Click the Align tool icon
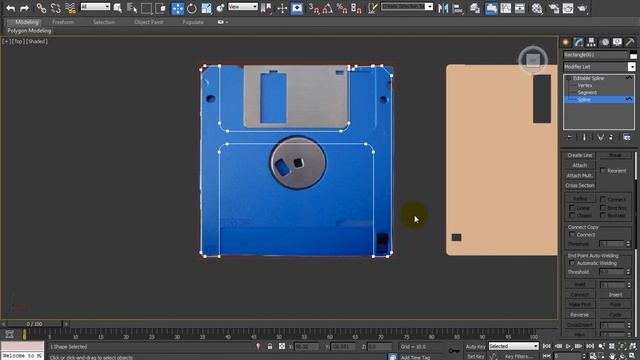This screenshot has width=640, height=360. 458,8
